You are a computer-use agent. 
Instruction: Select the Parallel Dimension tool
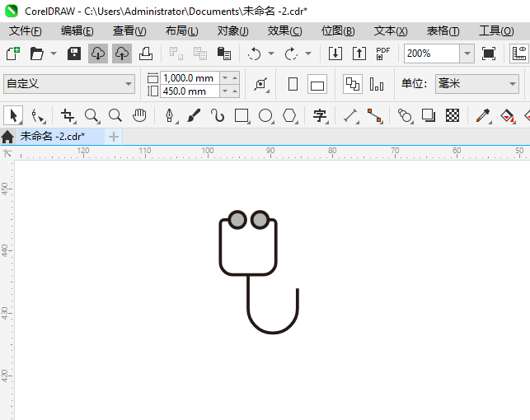point(351,115)
